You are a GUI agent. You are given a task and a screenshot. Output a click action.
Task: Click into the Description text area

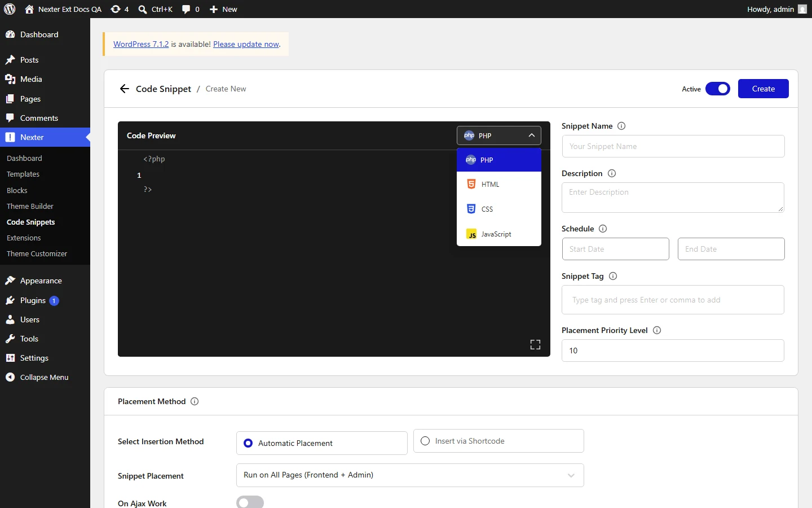pos(673,198)
